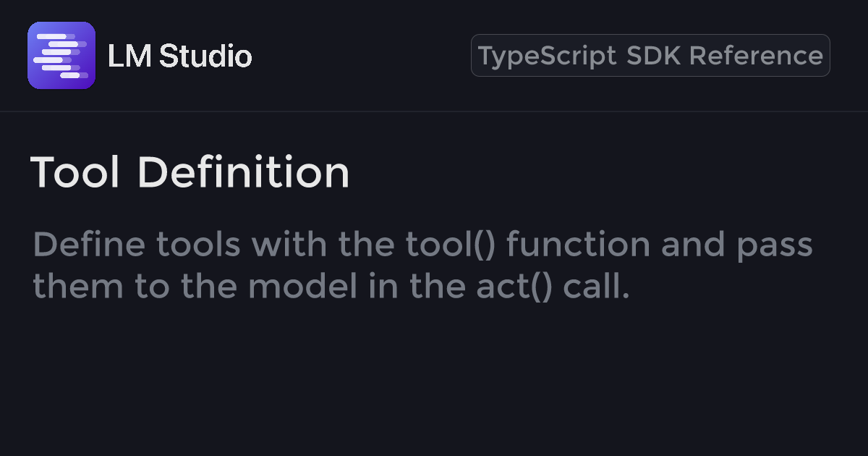Click the purple app icon in header
868x456 pixels.
point(61,56)
